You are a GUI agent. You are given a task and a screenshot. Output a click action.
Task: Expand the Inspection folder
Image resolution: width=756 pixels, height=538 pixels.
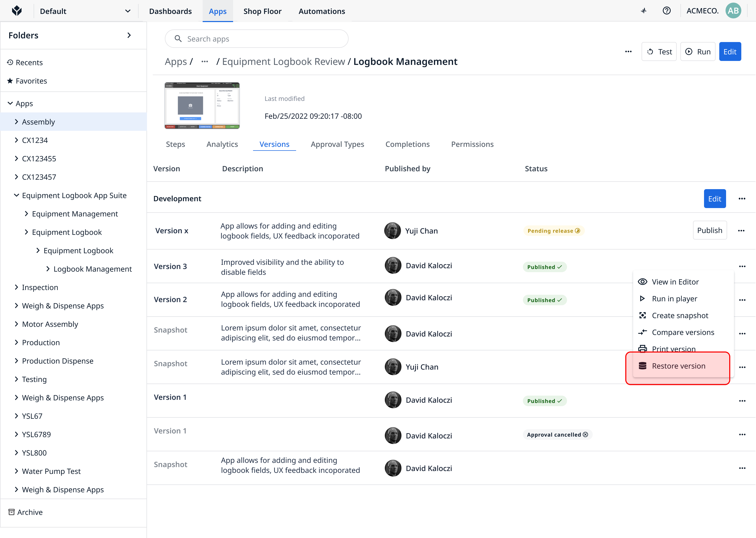point(16,287)
